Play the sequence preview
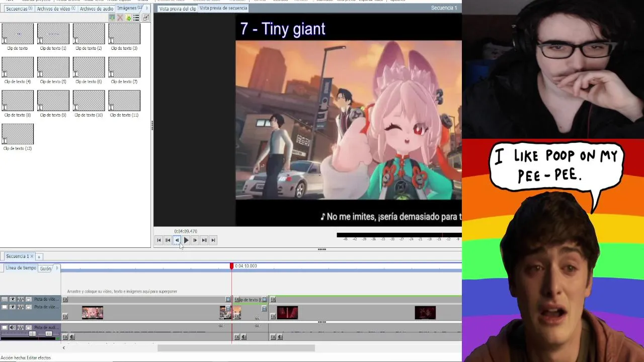Viewport: 644px width, 362px height. [x=186, y=240]
